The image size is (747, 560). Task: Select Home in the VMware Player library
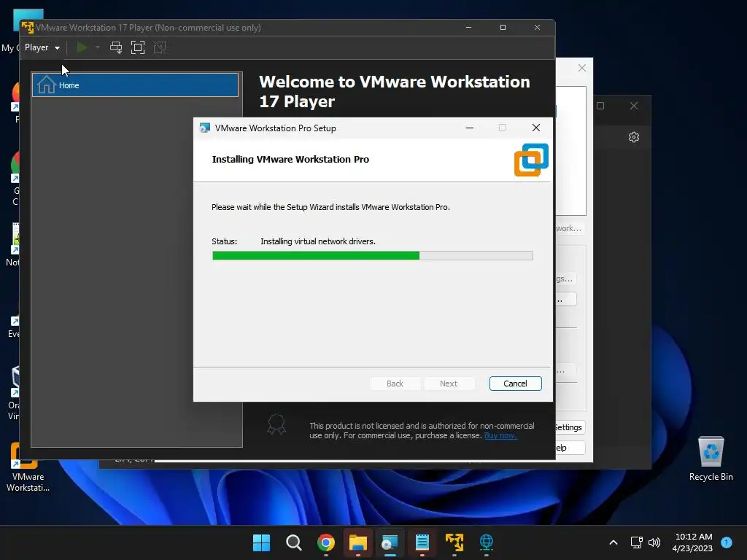[135, 85]
